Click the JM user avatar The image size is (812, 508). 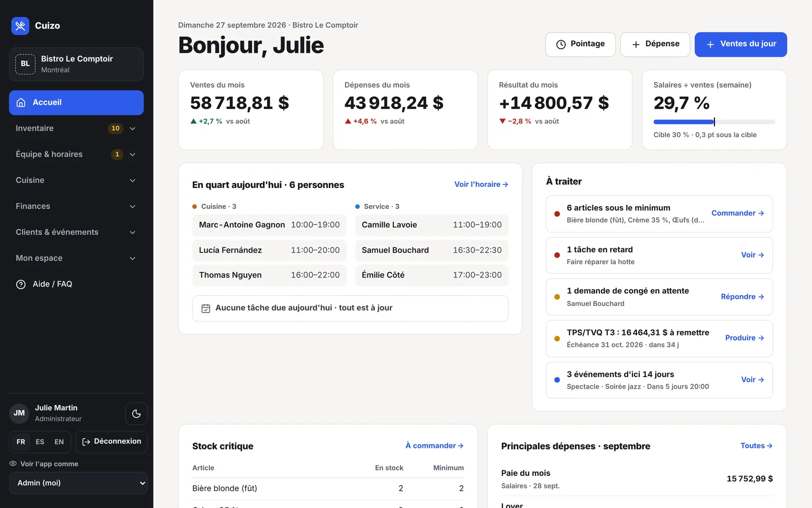[x=19, y=413]
